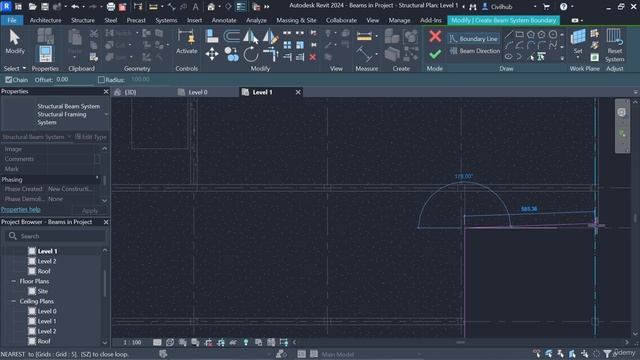The width and height of the screenshot is (640, 360).
Task: Collapse the Phasing section header
Action: point(97,178)
